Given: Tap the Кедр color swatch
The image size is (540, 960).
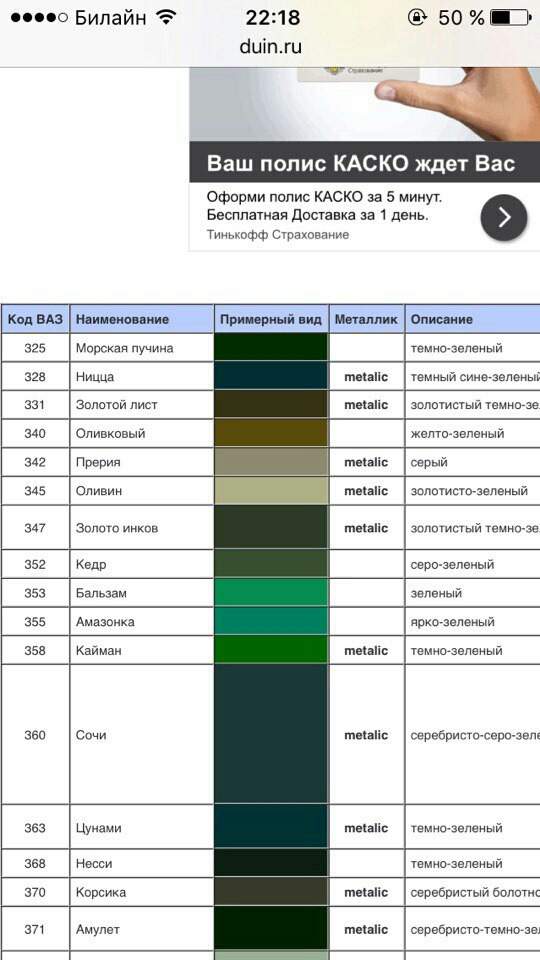Looking at the screenshot, I should pyautogui.click(x=271, y=564).
